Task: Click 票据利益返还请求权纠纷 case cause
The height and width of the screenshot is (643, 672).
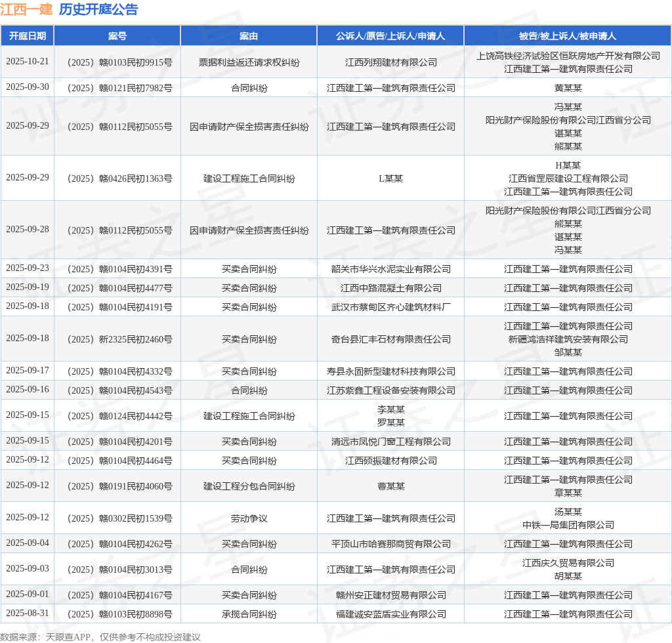Action: pyautogui.click(x=249, y=62)
